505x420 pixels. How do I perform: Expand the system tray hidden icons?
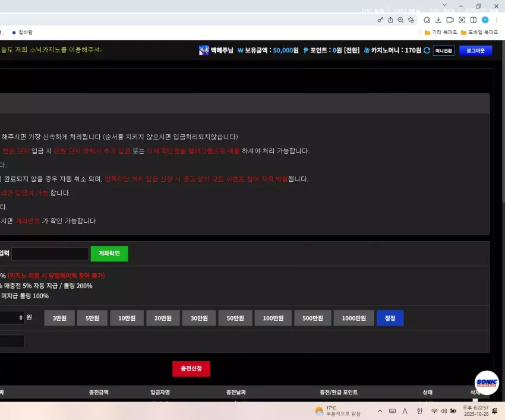pyautogui.click(x=380, y=411)
